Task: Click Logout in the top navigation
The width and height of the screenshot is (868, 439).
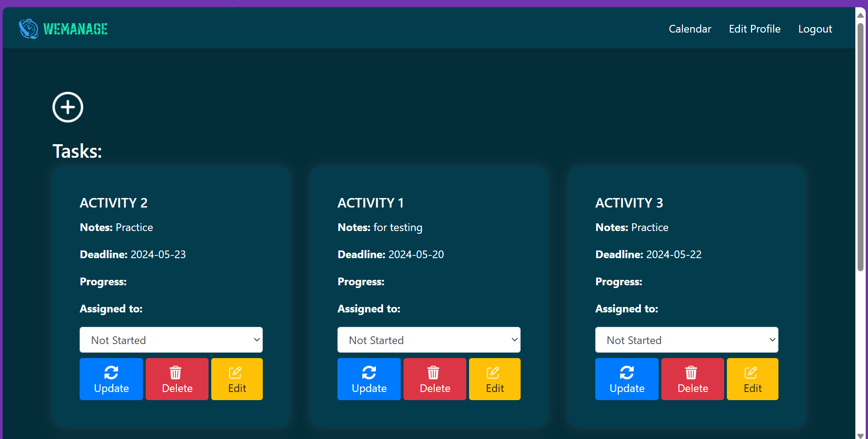Action: click(815, 28)
